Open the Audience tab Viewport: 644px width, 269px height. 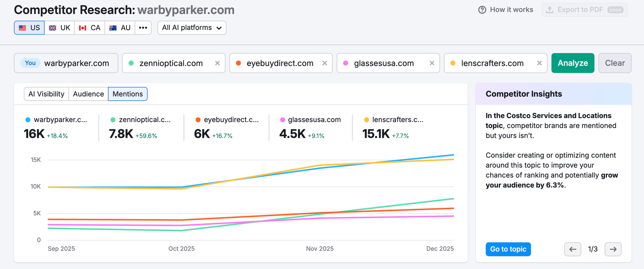tap(89, 94)
